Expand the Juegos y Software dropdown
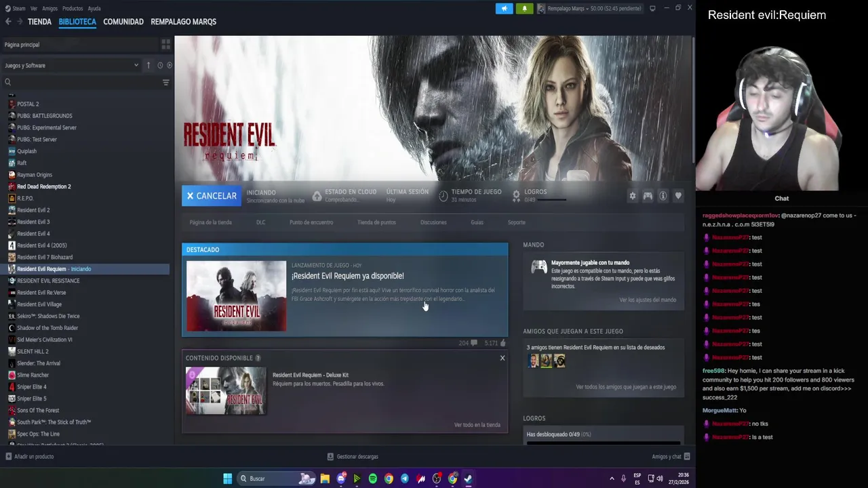 coord(71,65)
